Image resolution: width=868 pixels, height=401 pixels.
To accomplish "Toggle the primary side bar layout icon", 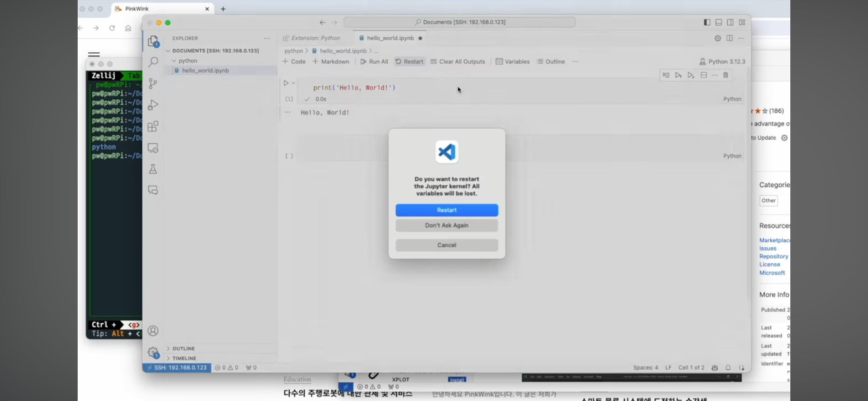I will [x=707, y=22].
